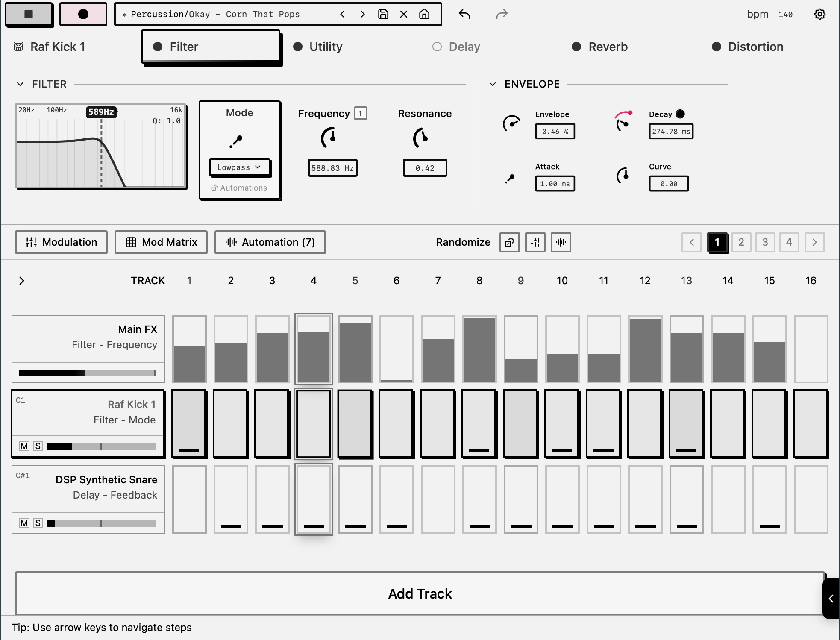Randomize using the waveform icon
This screenshot has height=640, width=840.
(561, 242)
